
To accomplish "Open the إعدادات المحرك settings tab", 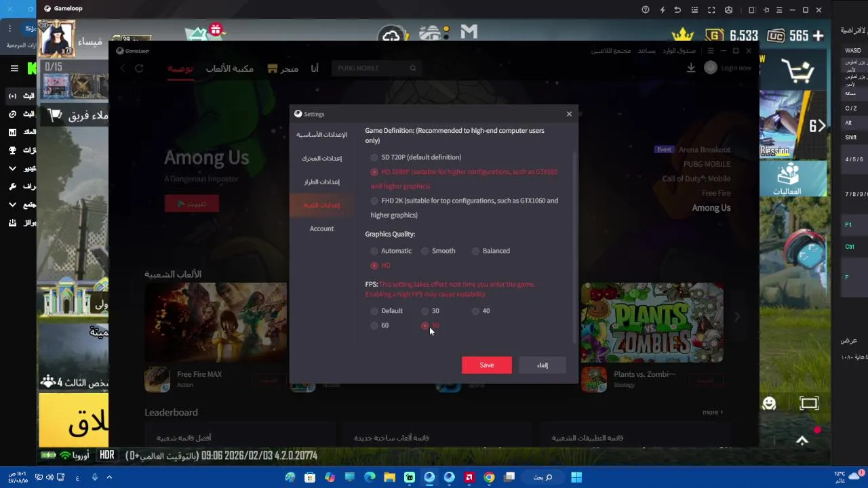I will point(321,159).
